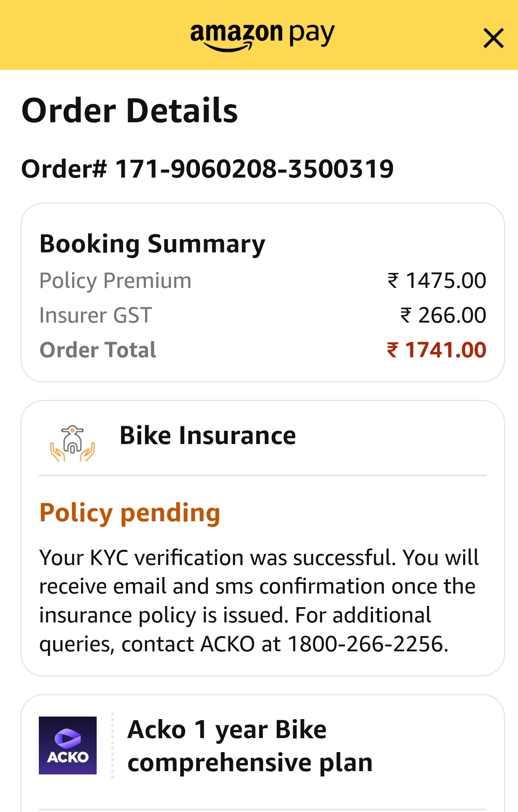Tap the red ₹ 1741.00 total
This screenshot has width=518, height=812.
click(x=437, y=350)
